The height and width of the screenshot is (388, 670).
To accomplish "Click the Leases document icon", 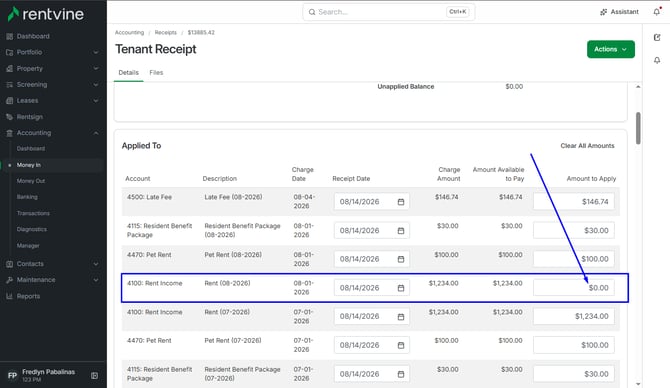I will coord(9,101).
